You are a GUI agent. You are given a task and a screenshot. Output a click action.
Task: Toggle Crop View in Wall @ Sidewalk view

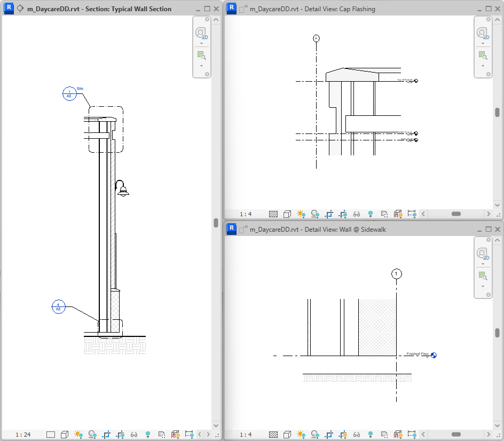coord(329,435)
